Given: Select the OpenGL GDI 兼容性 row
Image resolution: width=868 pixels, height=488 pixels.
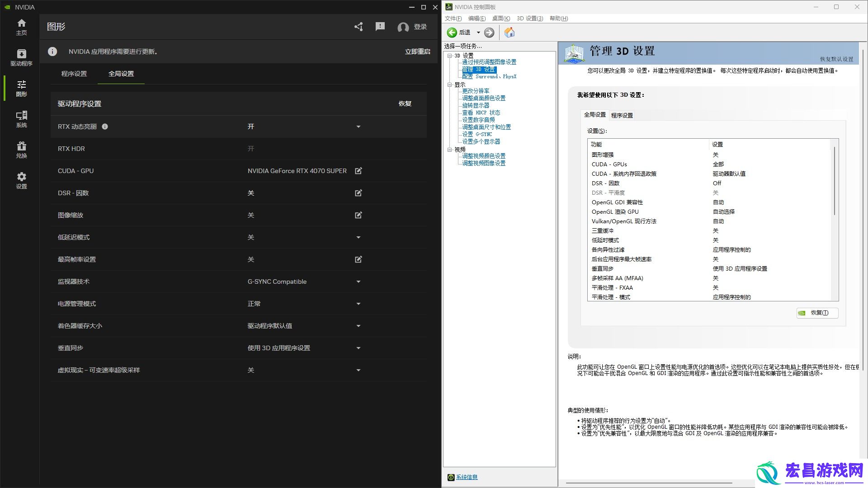Looking at the screenshot, I should tap(710, 202).
